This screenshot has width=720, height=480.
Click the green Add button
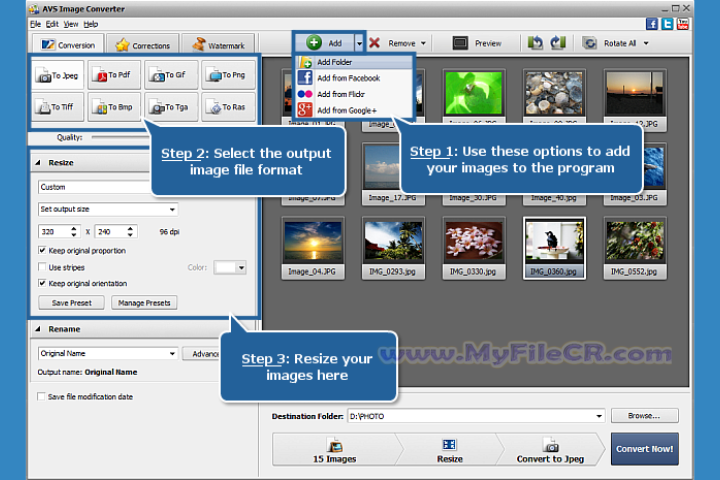(x=325, y=43)
